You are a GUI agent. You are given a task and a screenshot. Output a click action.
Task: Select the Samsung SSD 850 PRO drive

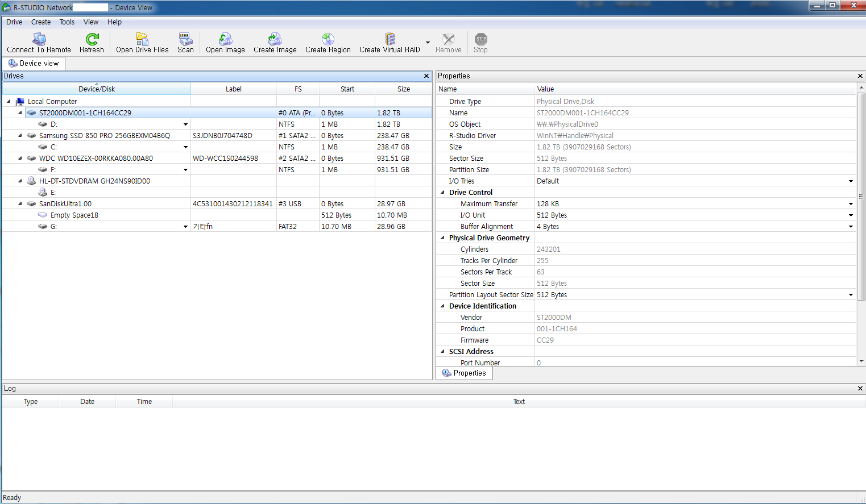(105, 136)
